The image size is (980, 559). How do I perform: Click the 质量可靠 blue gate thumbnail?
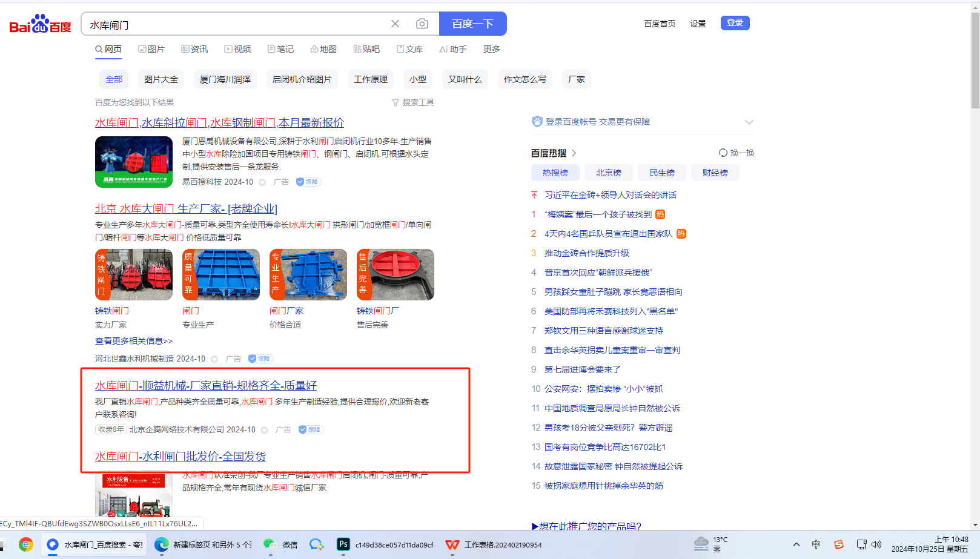coord(221,274)
